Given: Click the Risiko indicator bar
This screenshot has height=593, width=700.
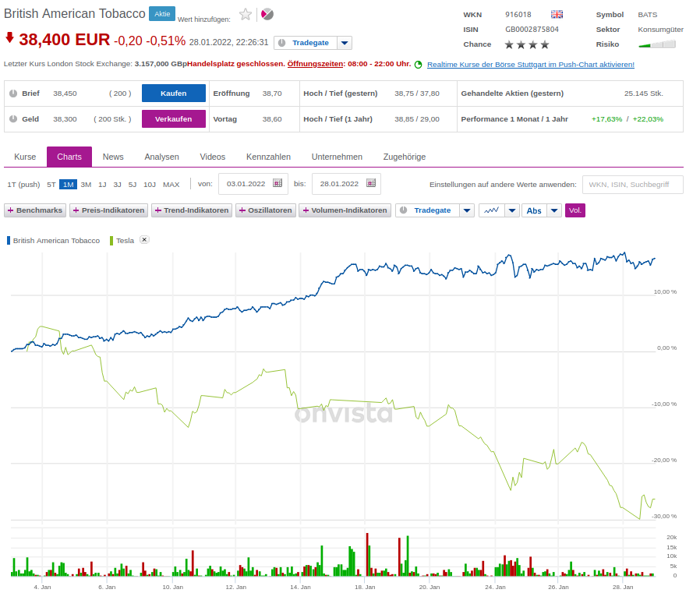Looking at the screenshot, I should [x=657, y=44].
